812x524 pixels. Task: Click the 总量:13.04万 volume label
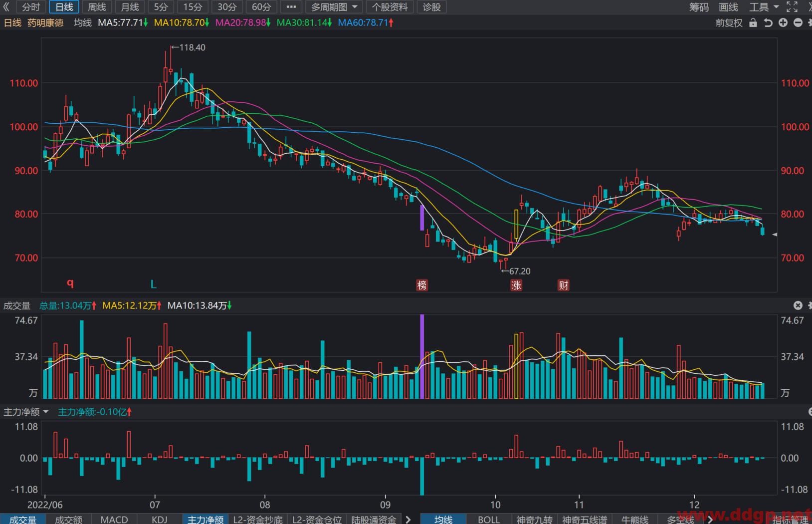coord(68,305)
